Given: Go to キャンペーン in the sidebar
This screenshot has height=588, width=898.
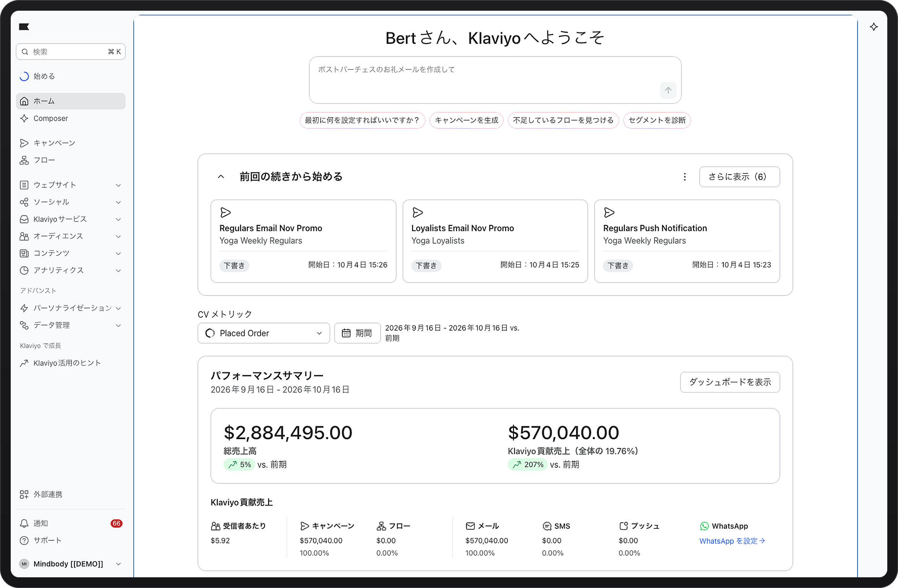Looking at the screenshot, I should click(71, 143).
